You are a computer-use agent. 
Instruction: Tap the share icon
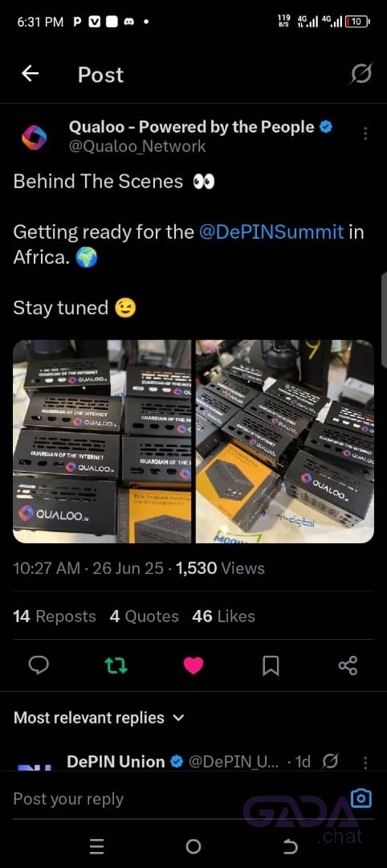coord(348,665)
